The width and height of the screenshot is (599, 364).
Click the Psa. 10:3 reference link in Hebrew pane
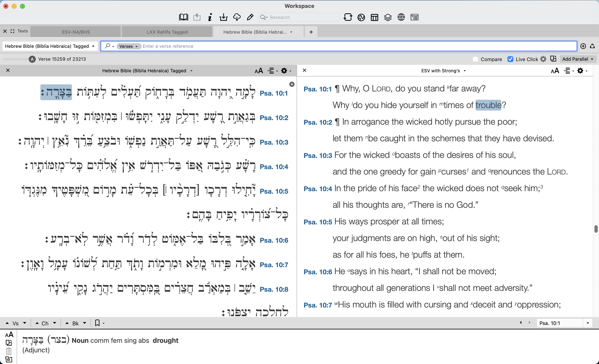[x=274, y=142]
